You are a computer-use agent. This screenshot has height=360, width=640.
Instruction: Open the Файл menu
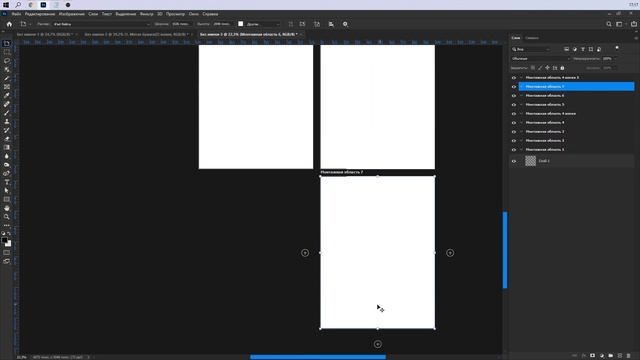tap(16, 14)
